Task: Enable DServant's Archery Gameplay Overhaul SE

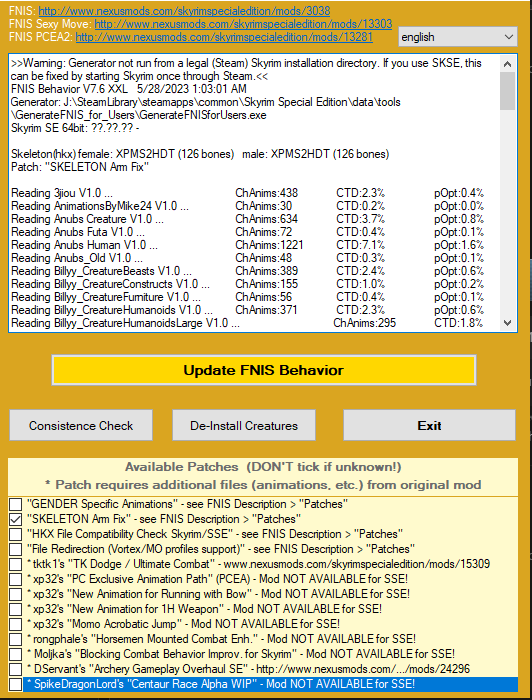Action: tap(16, 669)
